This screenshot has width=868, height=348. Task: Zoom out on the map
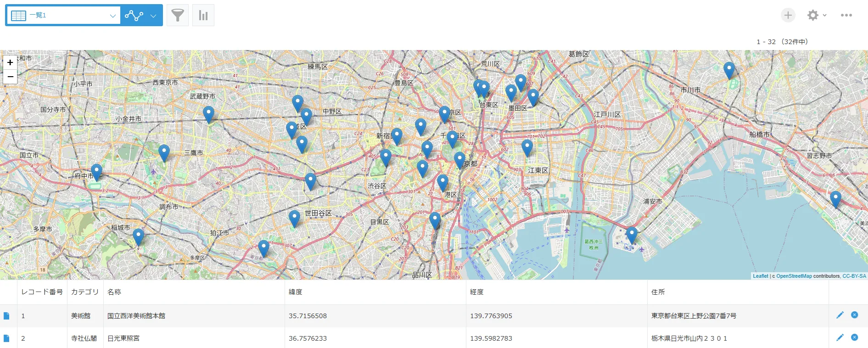click(10, 76)
